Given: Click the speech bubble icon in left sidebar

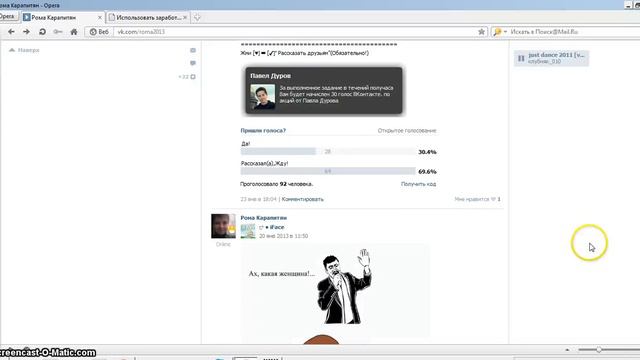Looking at the screenshot, I should coord(193,63).
